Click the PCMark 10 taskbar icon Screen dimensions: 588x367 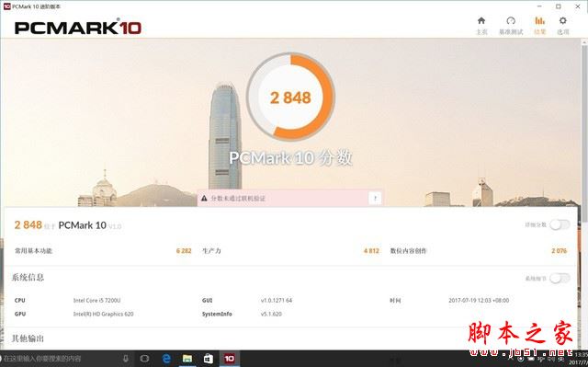click(229, 359)
